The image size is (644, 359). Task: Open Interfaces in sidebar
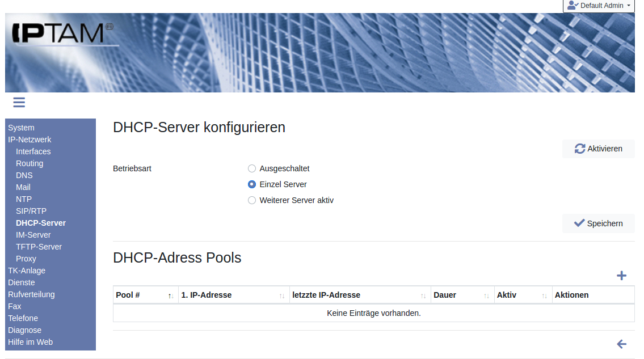tap(33, 151)
